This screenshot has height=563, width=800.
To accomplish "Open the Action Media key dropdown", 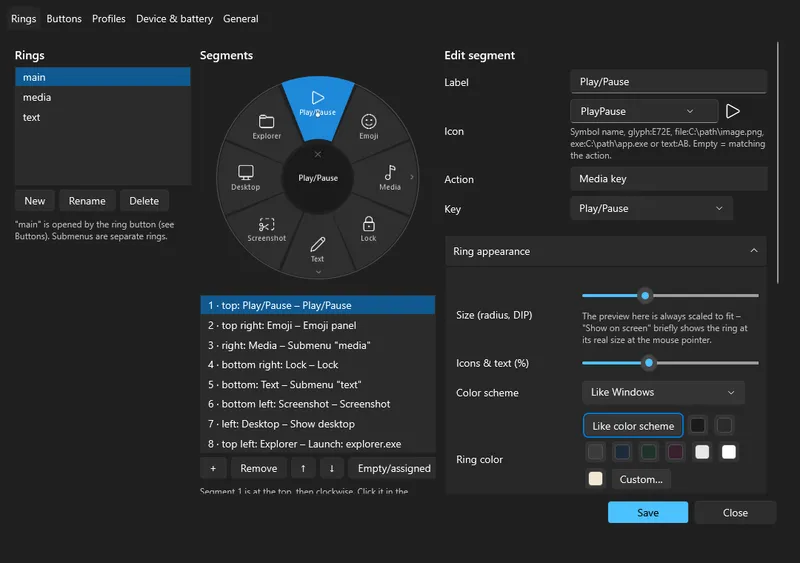I will tap(668, 179).
